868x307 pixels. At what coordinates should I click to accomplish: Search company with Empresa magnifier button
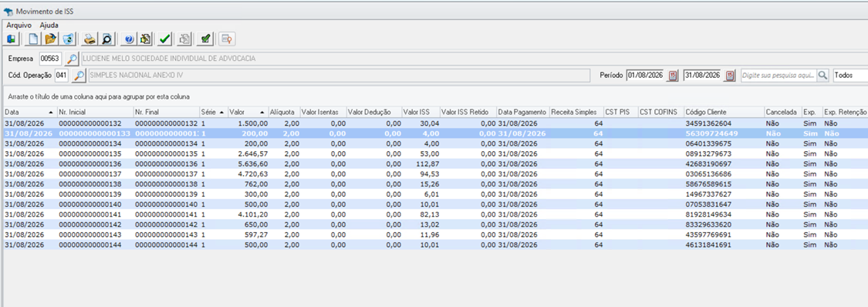point(72,59)
